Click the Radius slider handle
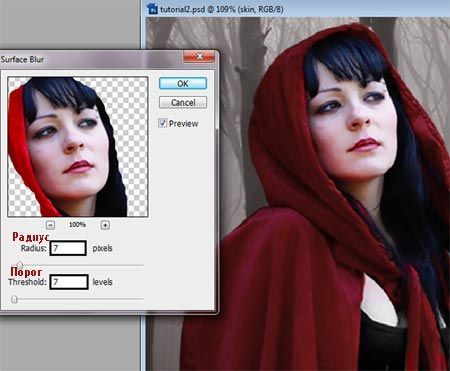The image size is (450, 371). click(x=20, y=265)
